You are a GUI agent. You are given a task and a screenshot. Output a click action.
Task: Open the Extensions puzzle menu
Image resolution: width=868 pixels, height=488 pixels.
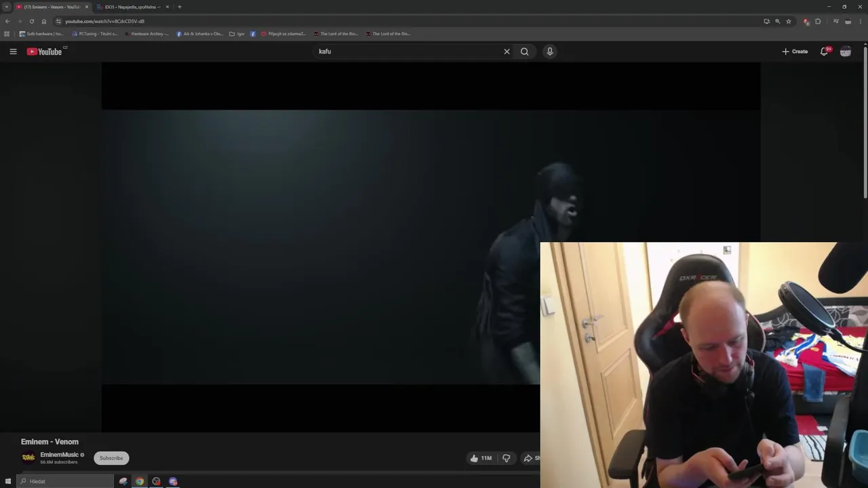coord(818,21)
